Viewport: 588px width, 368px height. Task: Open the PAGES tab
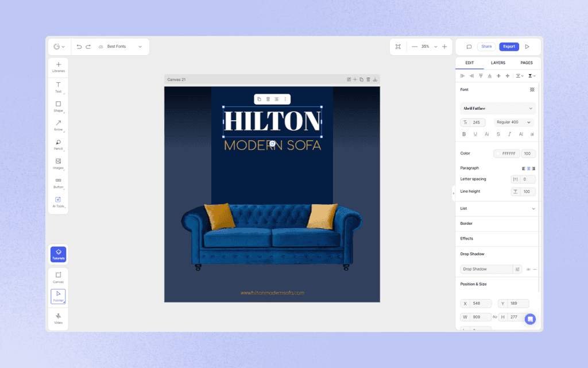(x=526, y=63)
